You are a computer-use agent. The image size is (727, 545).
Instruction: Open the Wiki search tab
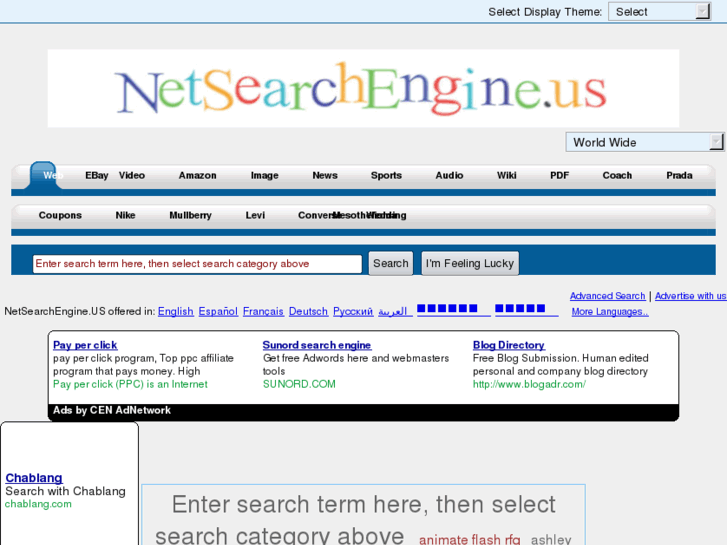pos(506,175)
